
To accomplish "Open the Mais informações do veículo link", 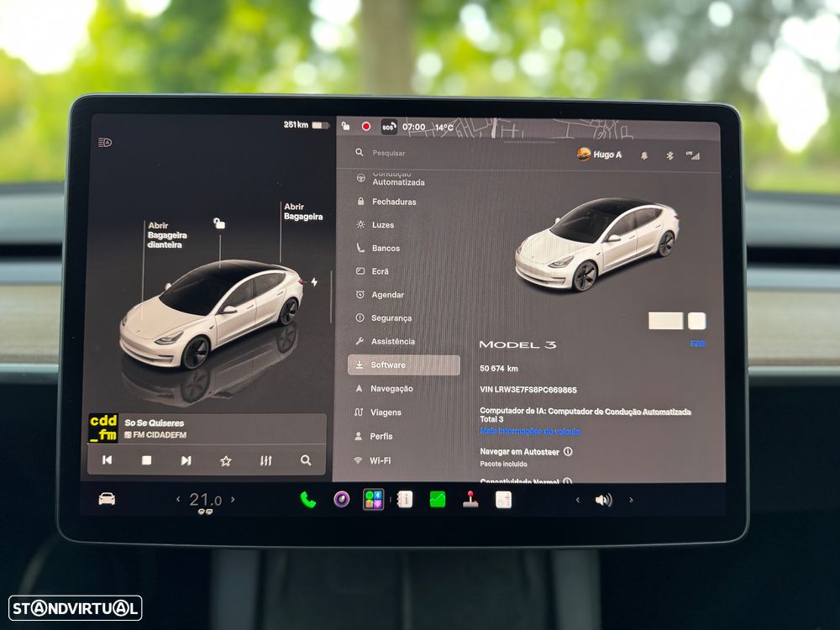I will (530, 431).
